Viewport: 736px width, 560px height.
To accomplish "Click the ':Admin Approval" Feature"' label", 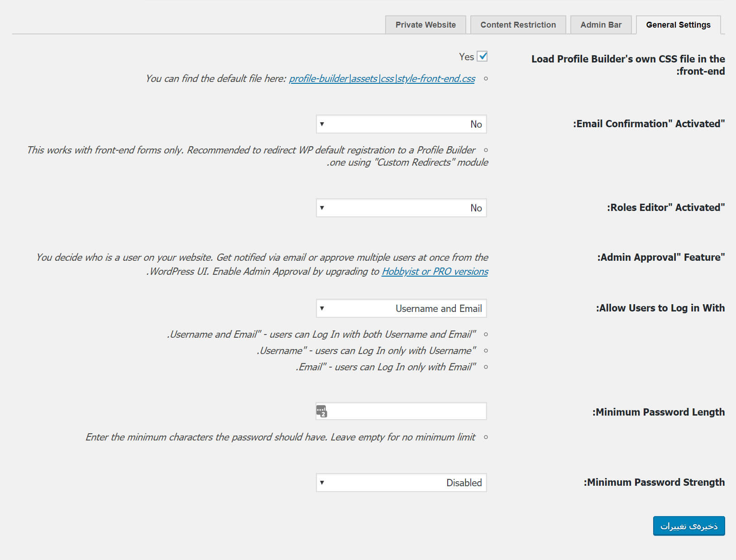I will [661, 257].
